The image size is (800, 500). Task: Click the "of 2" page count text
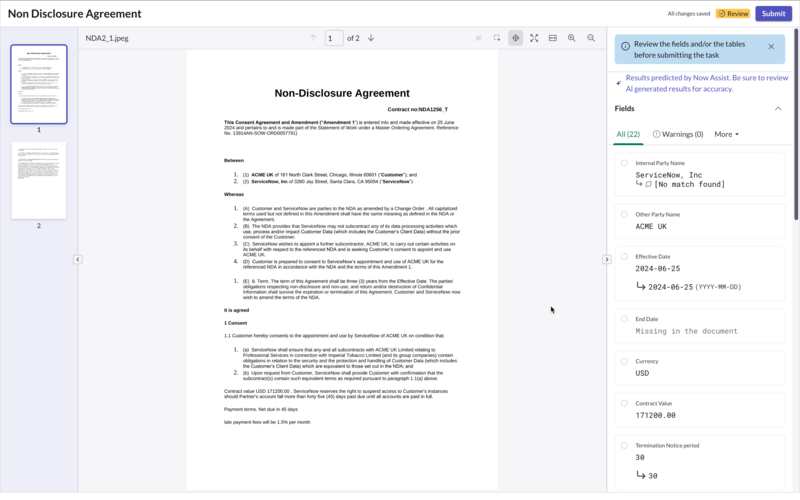pos(353,38)
